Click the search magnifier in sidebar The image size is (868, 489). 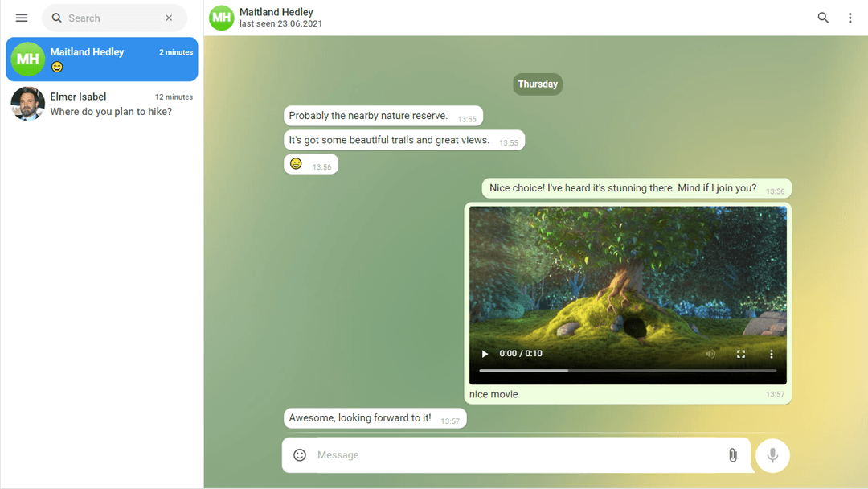point(56,18)
